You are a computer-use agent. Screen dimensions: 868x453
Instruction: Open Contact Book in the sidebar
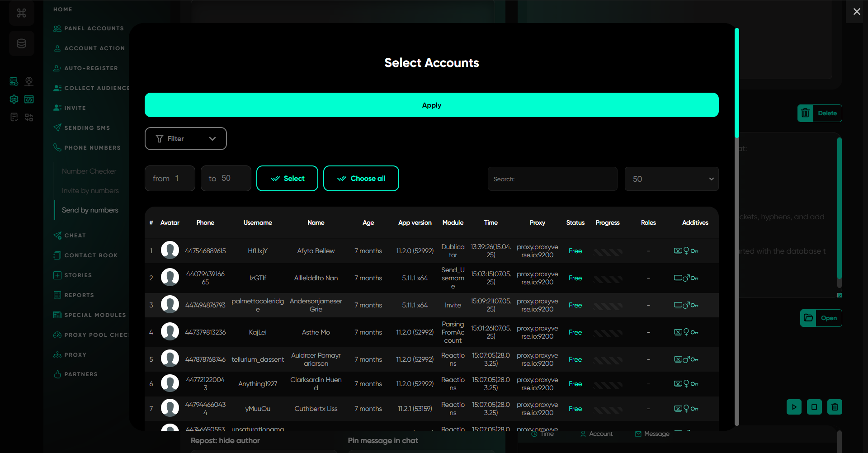coord(91,255)
